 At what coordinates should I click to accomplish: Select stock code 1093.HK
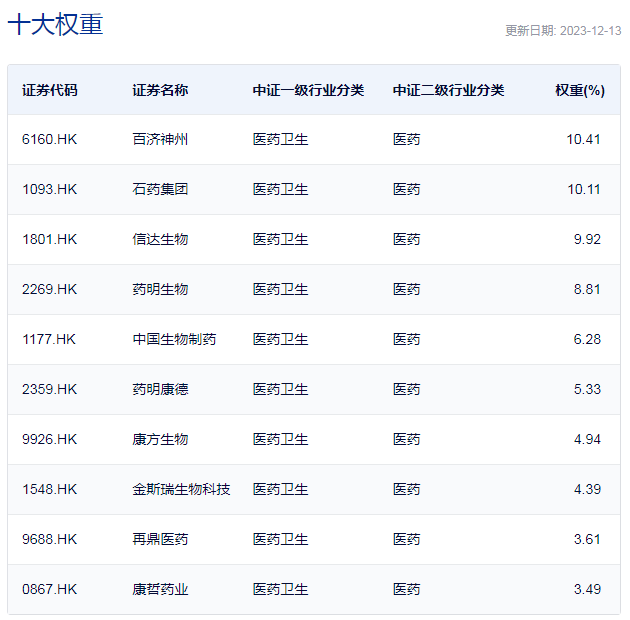coord(49,189)
